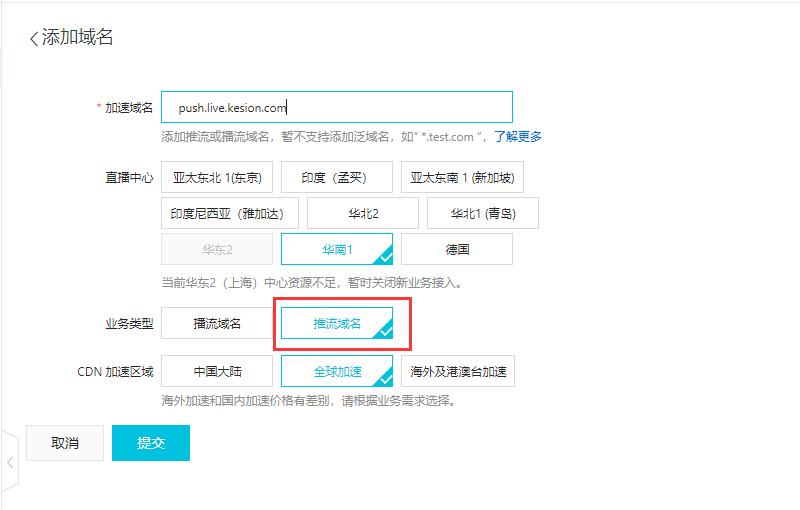Screen dimensions: 800x510
Task: Choose the 华北2 live center
Action: (363, 213)
